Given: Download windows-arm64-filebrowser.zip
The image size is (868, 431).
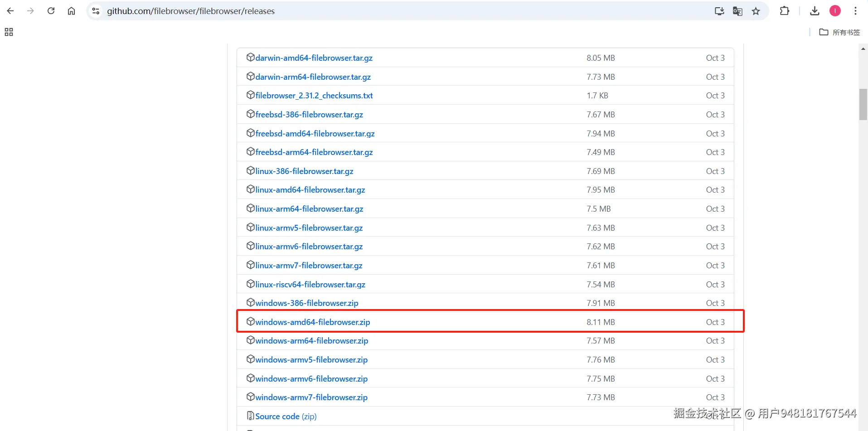Looking at the screenshot, I should [311, 341].
